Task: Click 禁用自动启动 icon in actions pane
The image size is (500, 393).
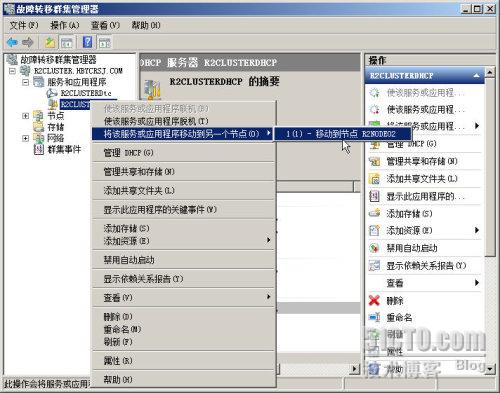Action: click(x=375, y=248)
